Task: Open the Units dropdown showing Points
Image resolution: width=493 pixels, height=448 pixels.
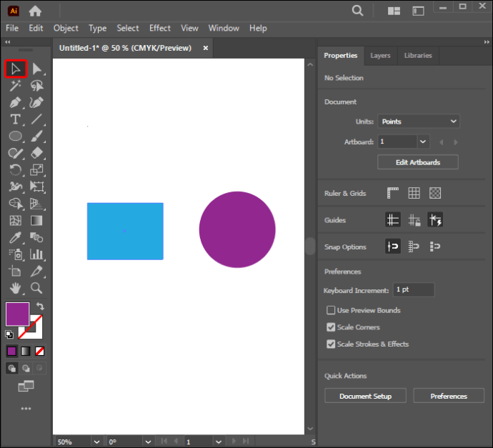Action: (419, 121)
